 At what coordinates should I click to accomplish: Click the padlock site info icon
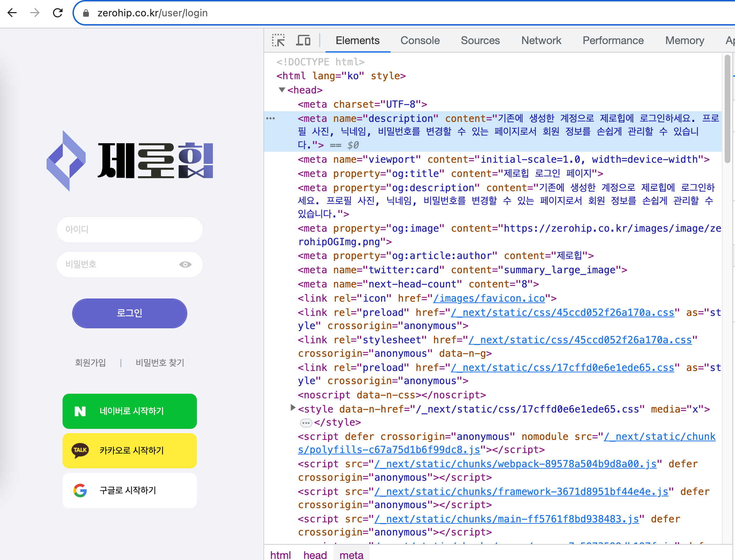pos(86,13)
